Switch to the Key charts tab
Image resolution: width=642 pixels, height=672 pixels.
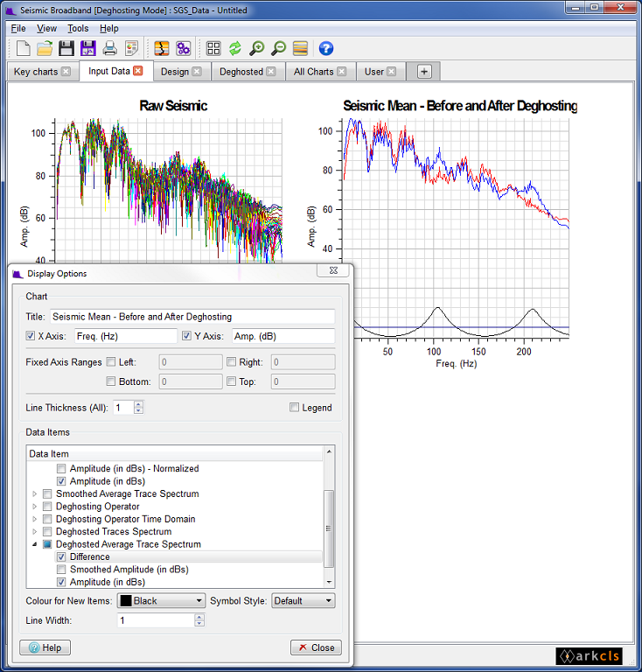pyautogui.click(x=36, y=72)
